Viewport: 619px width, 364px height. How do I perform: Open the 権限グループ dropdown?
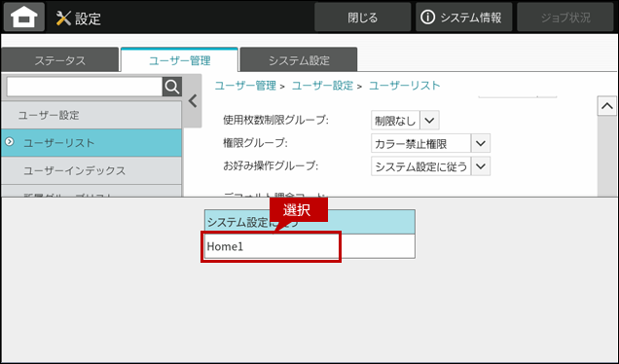[431, 143]
